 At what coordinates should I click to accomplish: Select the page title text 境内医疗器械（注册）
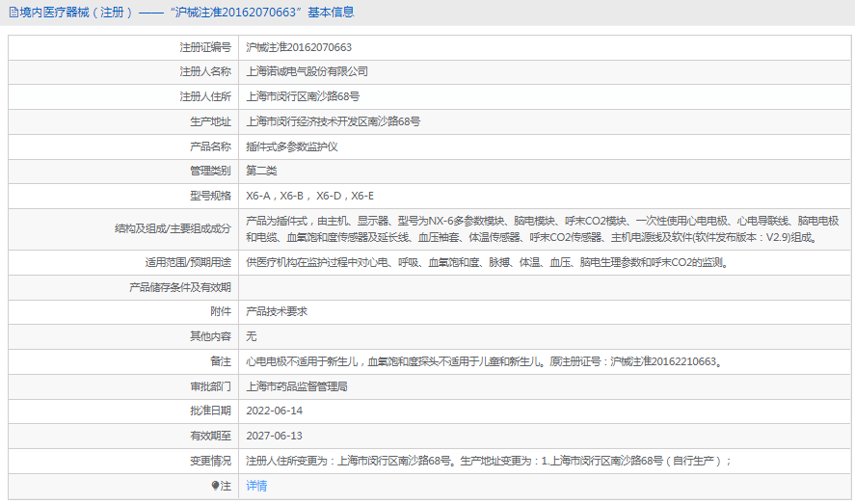click(x=75, y=12)
